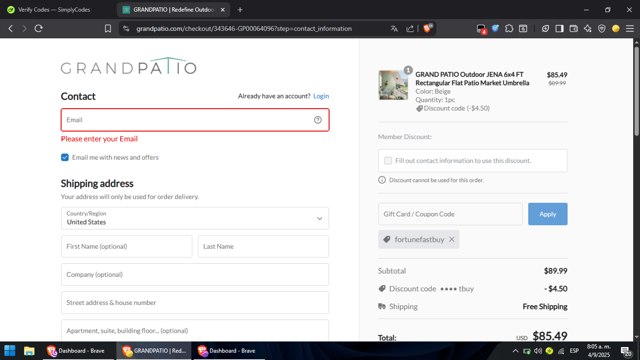This screenshot has width=640, height=360.
Task: Click the volume speaker tray icon
Action: click(x=538, y=351)
